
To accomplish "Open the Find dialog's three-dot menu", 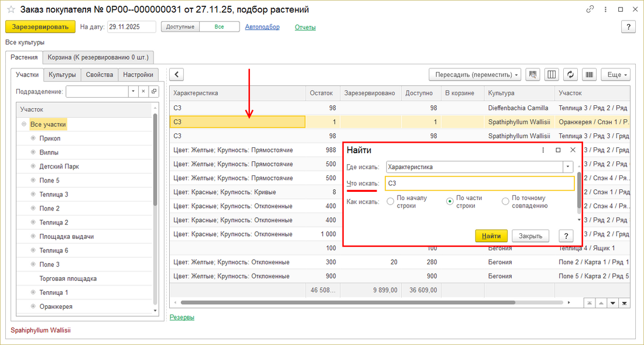I will tap(544, 150).
